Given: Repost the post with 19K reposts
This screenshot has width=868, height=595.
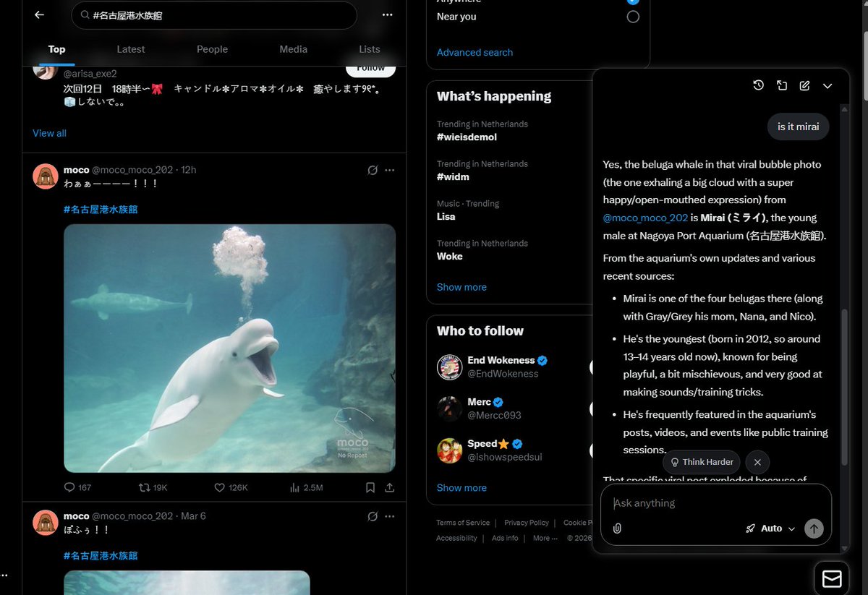Looking at the screenshot, I should click(153, 487).
